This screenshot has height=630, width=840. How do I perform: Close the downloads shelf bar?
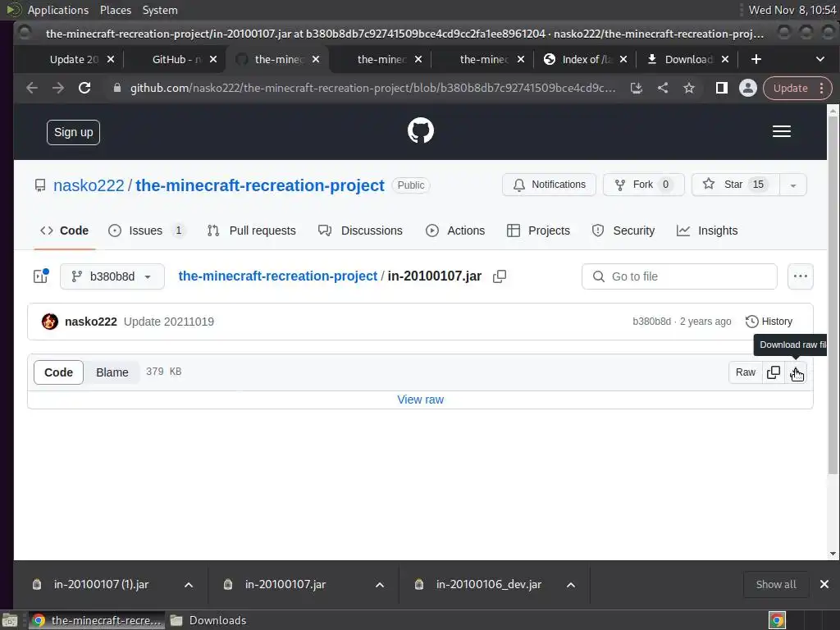point(824,584)
